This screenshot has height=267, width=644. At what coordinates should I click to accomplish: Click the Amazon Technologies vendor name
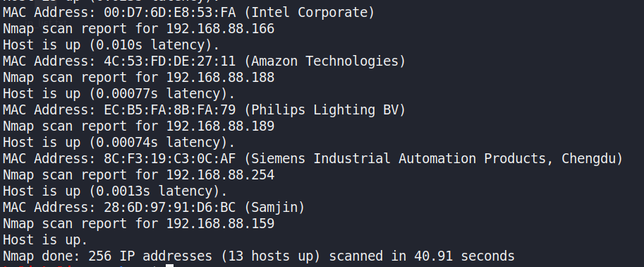point(324,61)
